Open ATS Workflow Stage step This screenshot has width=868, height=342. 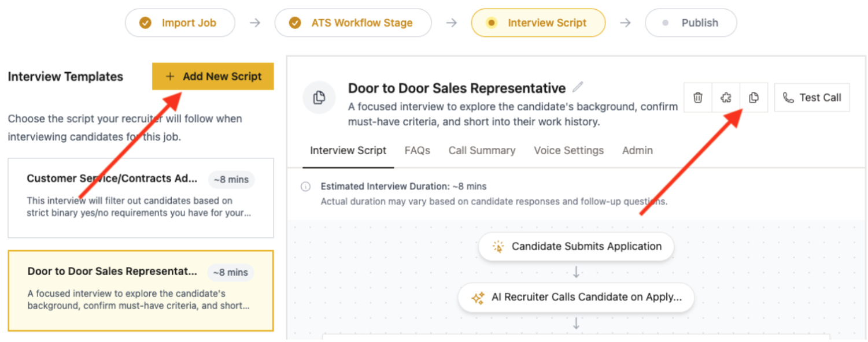click(x=353, y=23)
